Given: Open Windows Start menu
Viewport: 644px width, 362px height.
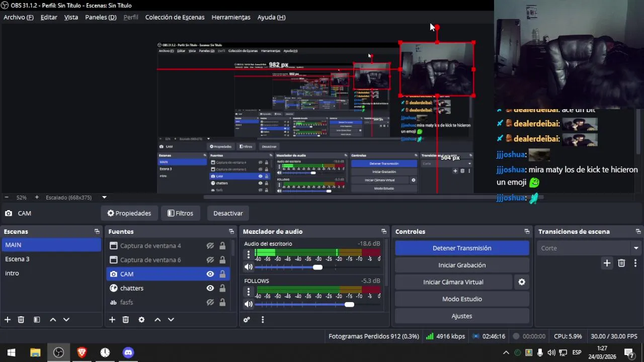Looking at the screenshot, I should [12, 352].
